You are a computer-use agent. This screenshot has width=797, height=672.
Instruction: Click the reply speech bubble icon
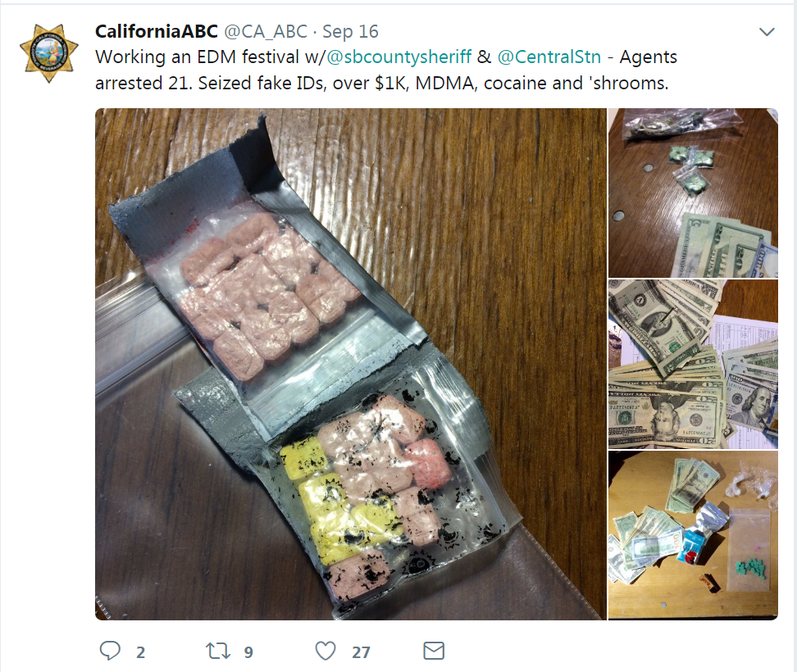[110, 651]
